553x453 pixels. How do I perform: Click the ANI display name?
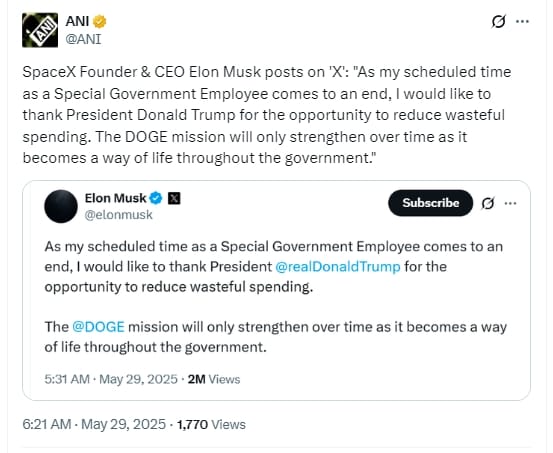point(77,22)
